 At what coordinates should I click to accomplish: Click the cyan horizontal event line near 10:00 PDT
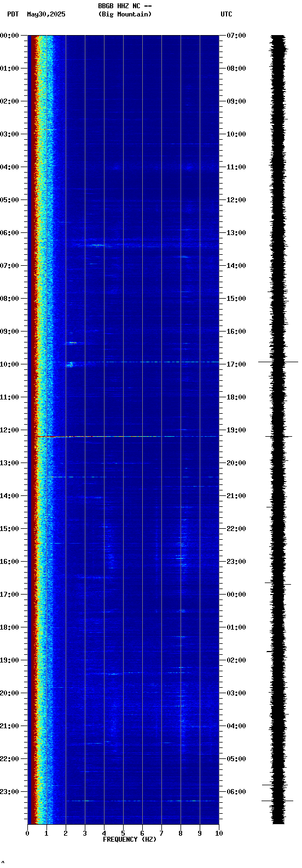point(142,362)
